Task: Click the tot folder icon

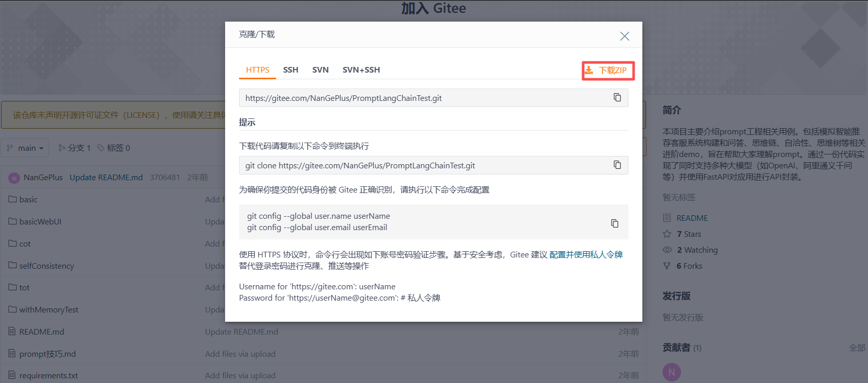Action: click(12, 287)
